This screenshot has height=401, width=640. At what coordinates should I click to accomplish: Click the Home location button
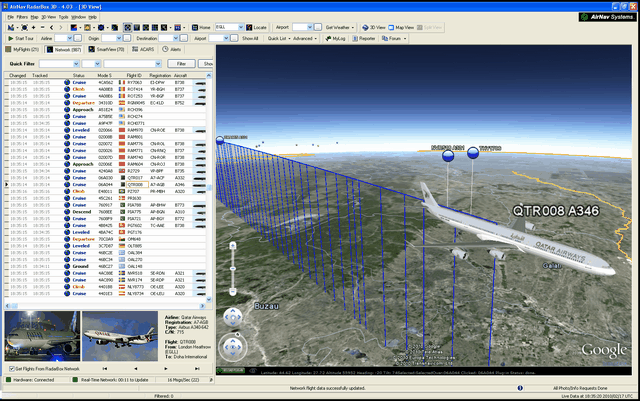pos(201,27)
